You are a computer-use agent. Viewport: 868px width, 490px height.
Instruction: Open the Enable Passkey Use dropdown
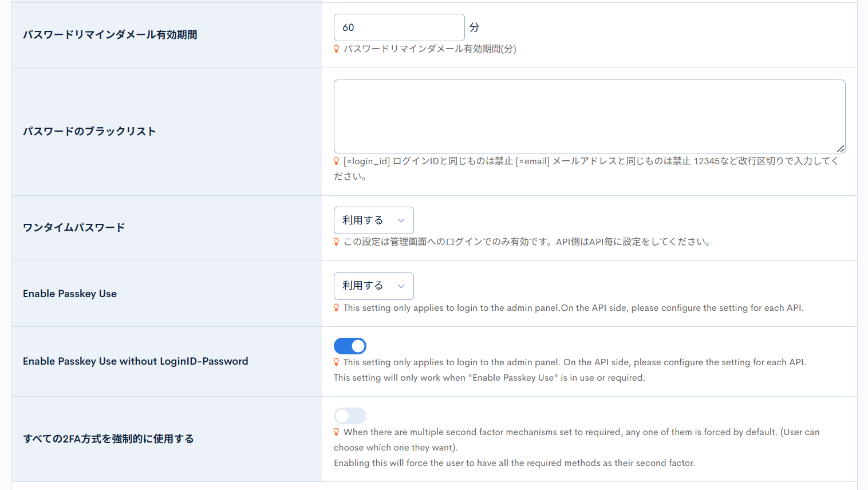tap(373, 286)
